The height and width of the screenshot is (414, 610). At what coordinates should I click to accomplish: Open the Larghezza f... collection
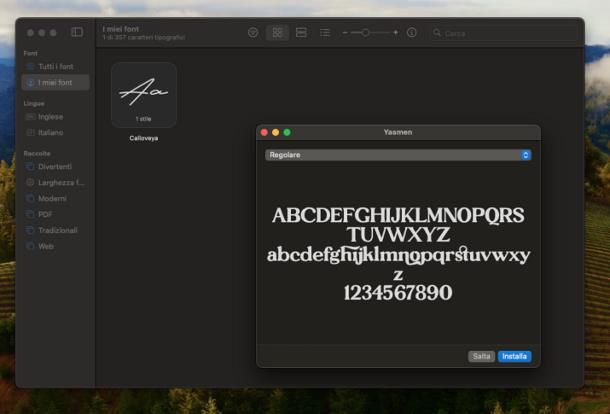pos(56,183)
